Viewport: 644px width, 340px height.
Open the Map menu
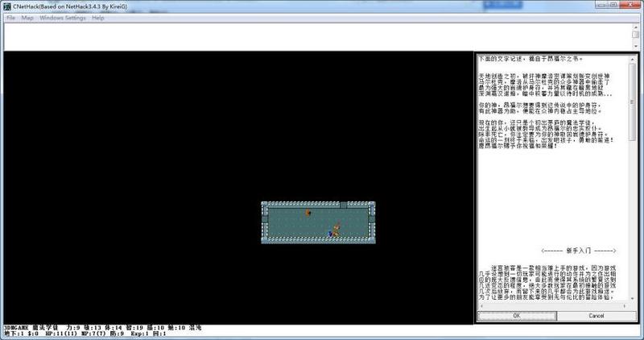27,18
